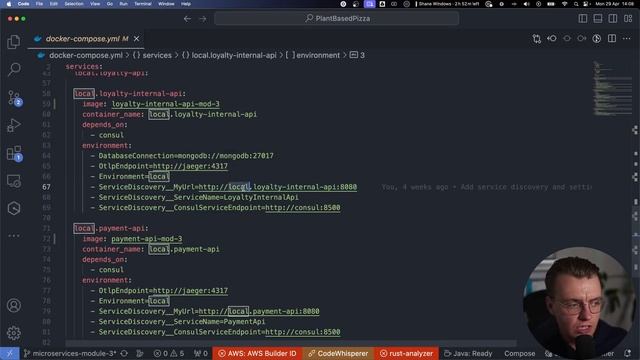Open the environment breadcrumb
Image resolution: width=640 pixels, height=360 pixels.
pos(313,55)
